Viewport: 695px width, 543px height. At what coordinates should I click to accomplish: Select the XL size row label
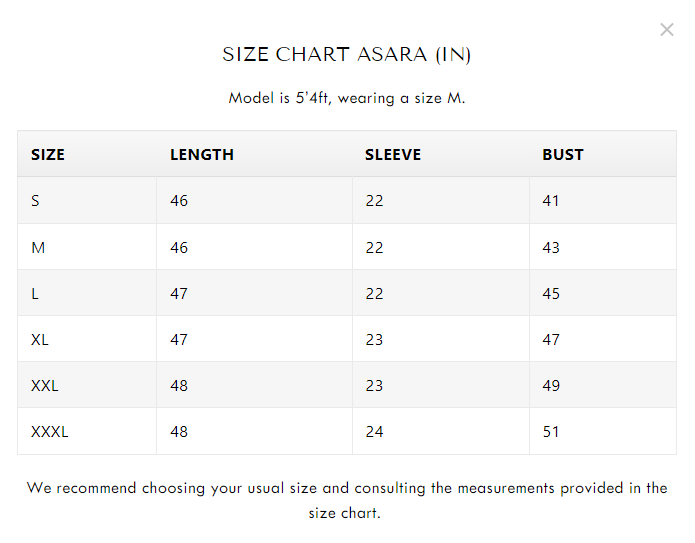click(40, 340)
